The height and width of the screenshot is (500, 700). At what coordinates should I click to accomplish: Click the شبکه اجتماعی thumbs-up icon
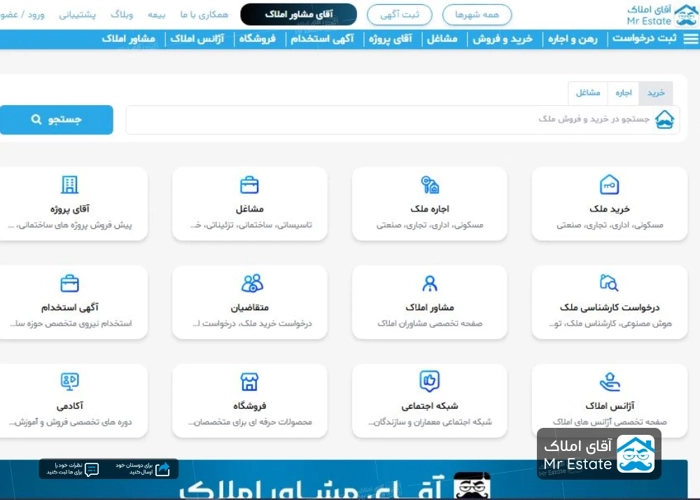click(x=429, y=381)
